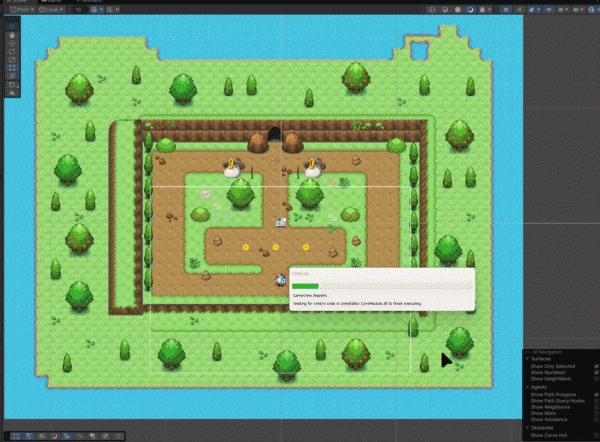Collapse the Surfaces section
Viewport: 600px width, 442px height.
point(528,359)
